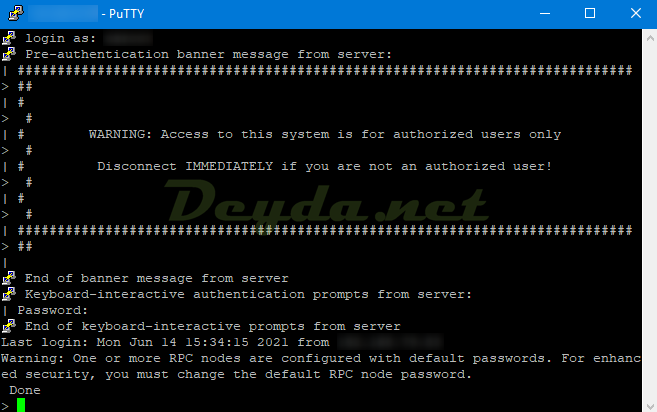
Task: Maximize the PuTTY window
Action: tap(590, 13)
